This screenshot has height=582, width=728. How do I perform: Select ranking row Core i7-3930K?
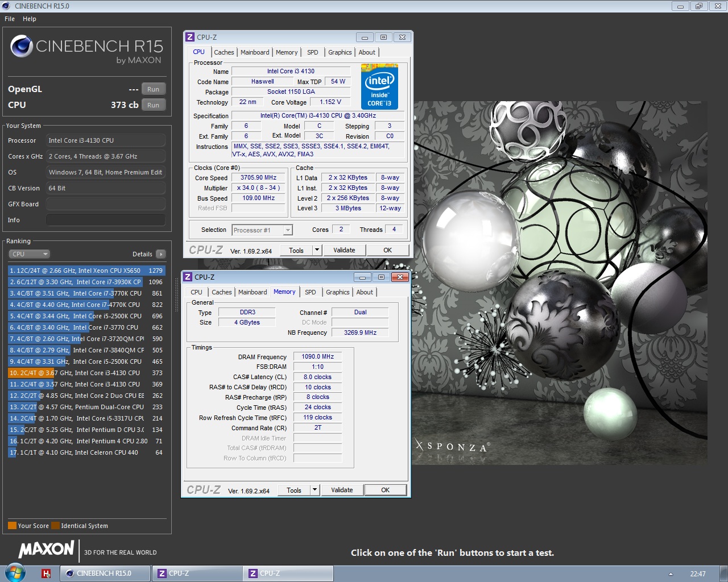tap(86, 282)
